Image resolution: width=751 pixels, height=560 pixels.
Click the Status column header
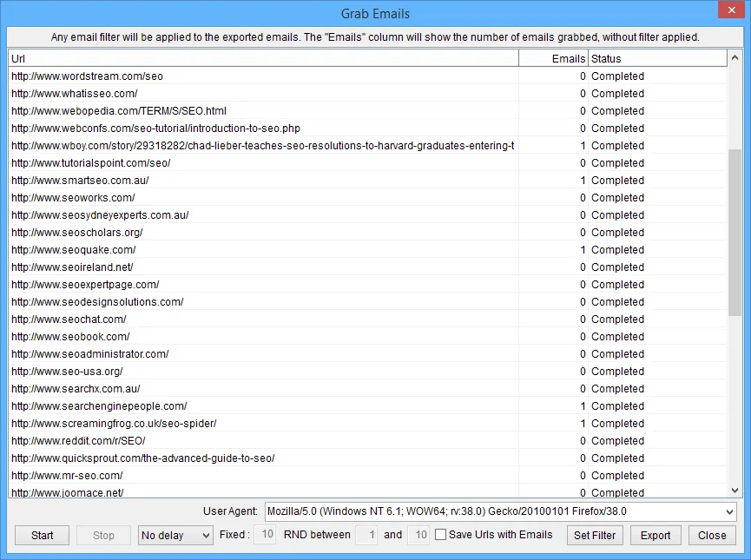pos(656,58)
